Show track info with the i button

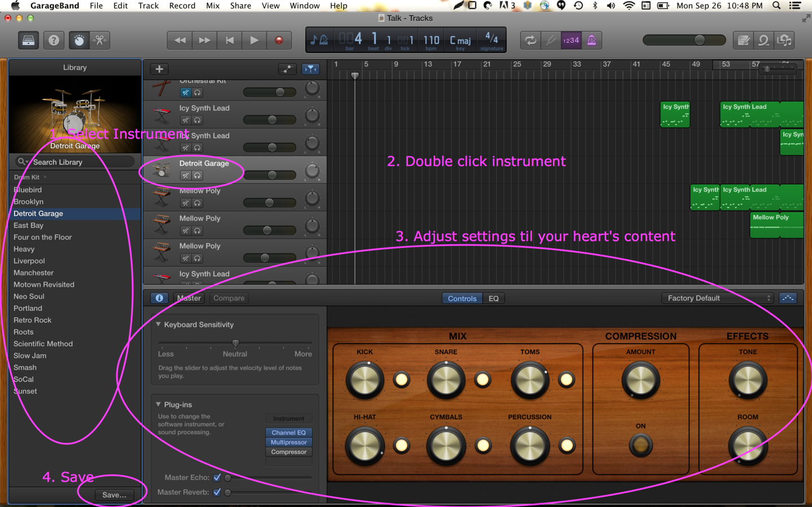159,298
